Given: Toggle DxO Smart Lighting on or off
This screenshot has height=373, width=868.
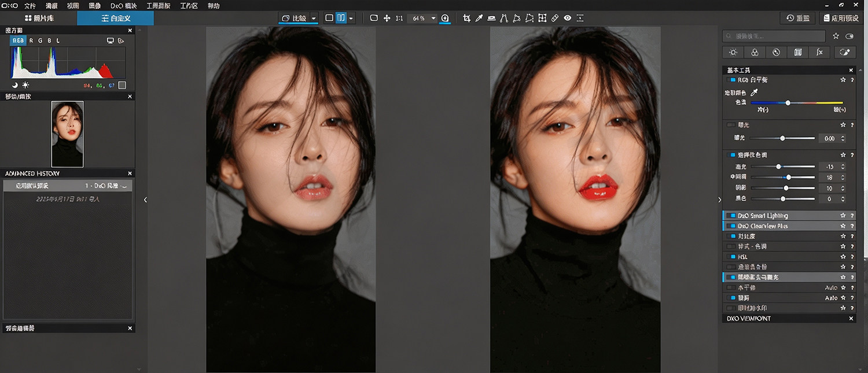Looking at the screenshot, I should click(x=733, y=216).
